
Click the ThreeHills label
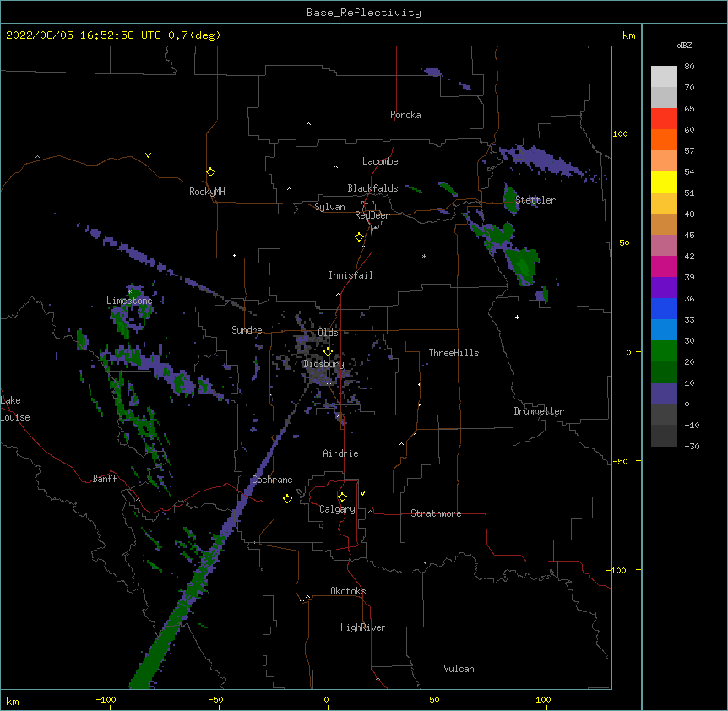[x=454, y=353]
